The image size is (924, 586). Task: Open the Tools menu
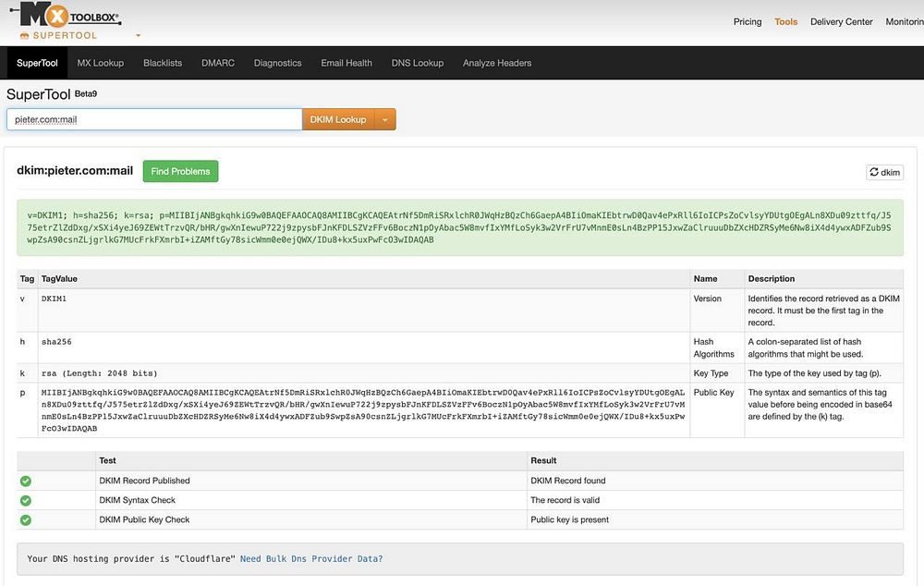[x=785, y=22]
